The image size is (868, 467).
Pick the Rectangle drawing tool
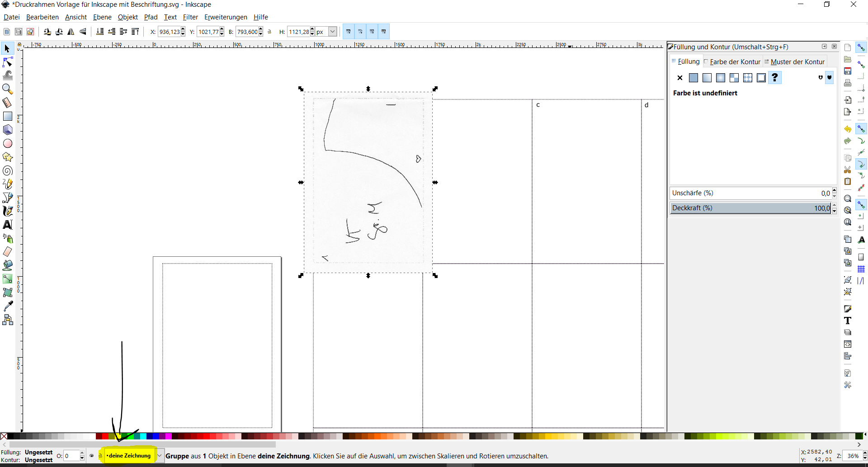tap(8, 116)
